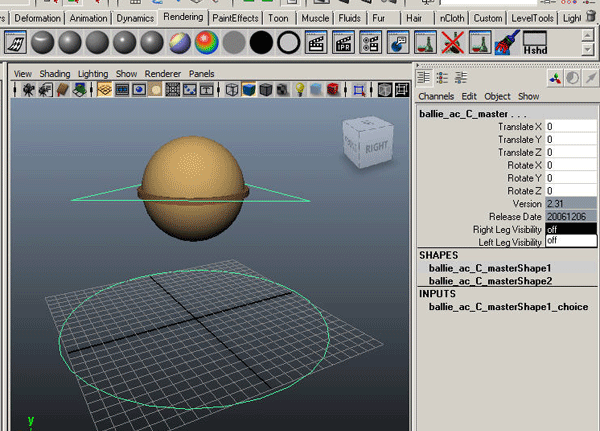The image size is (600, 431).
Task: Open Render Settings clapperboard icon
Action: (x=370, y=42)
